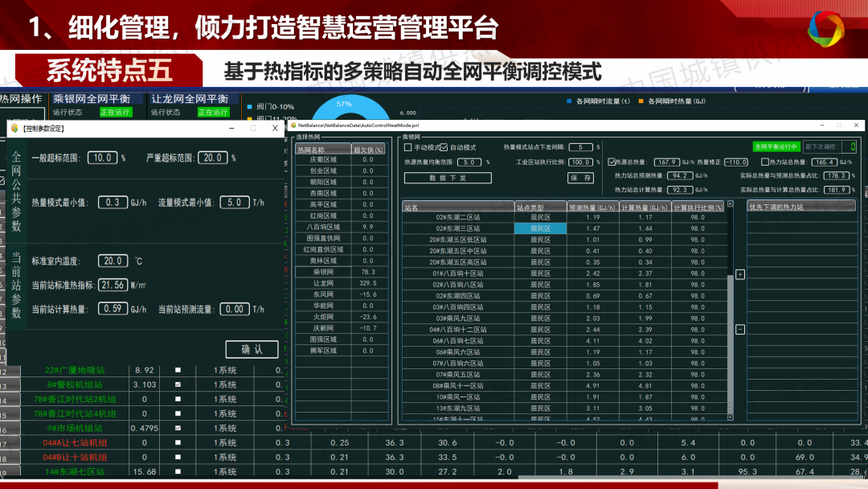Enable the 手动模式 checkbox
Viewport: 868px width, 489px height.
[407, 148]
